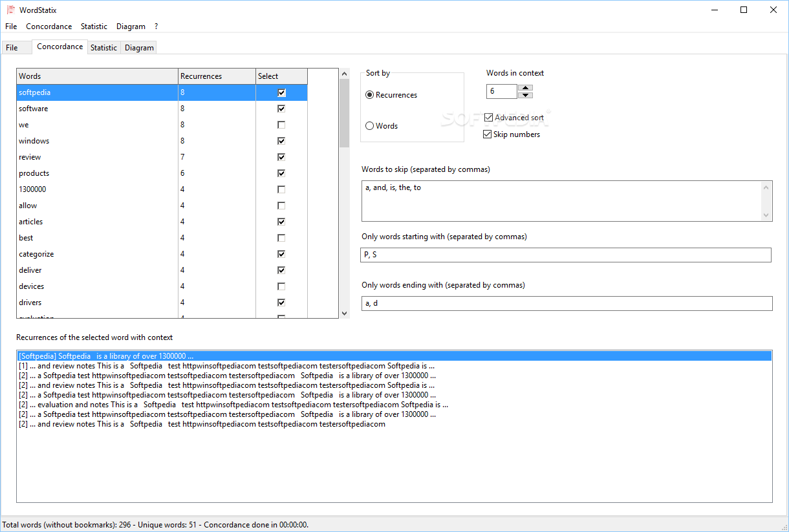Select the 'review' word row
The height and width of the screenshot is (532, 789).
[x=162, y=157]
